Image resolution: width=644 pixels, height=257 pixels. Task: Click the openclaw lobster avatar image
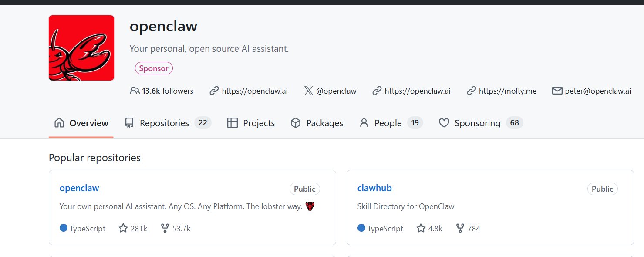point(81,48)
